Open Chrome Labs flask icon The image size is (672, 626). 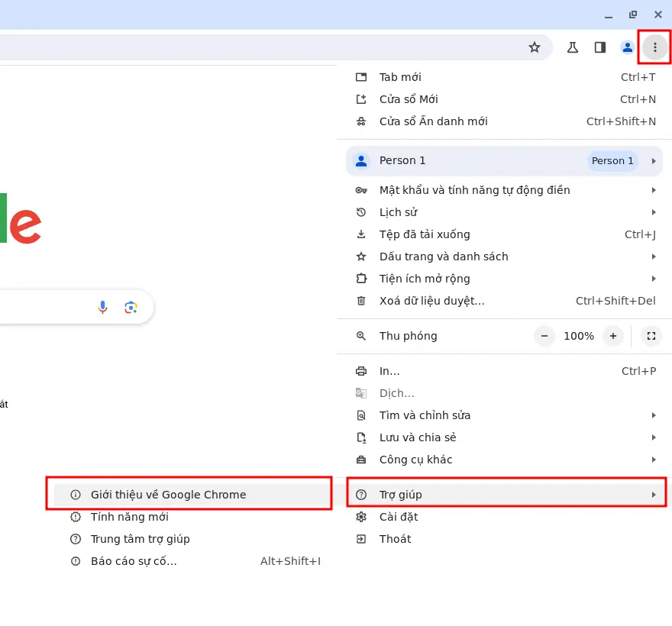[572, 47]
